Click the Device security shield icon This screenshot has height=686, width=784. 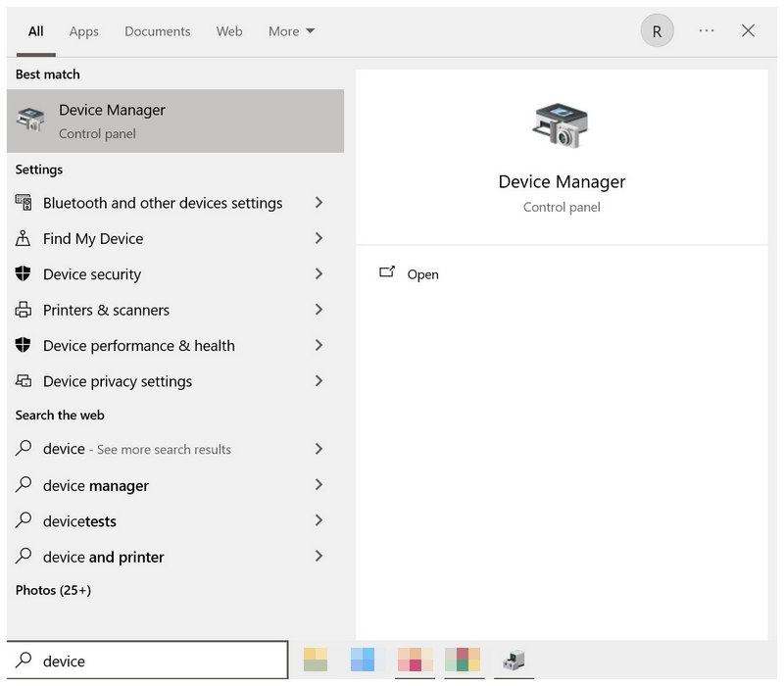click(23, 274)
